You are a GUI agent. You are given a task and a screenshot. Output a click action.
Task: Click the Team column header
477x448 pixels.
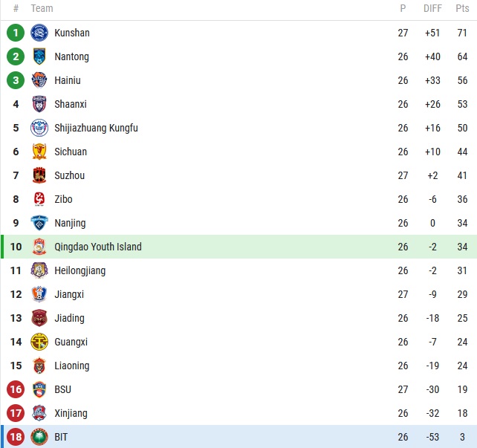pyautogui.click(x=42, y=9)
